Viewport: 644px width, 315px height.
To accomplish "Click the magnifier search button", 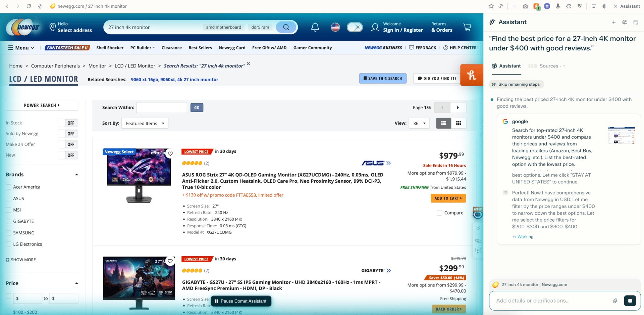I will coord(286,27).
